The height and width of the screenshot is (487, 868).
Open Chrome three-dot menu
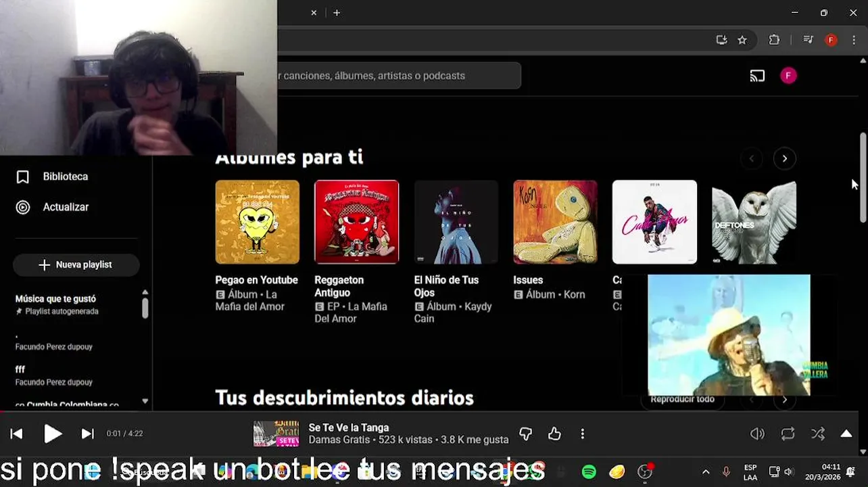pos(854,40)
